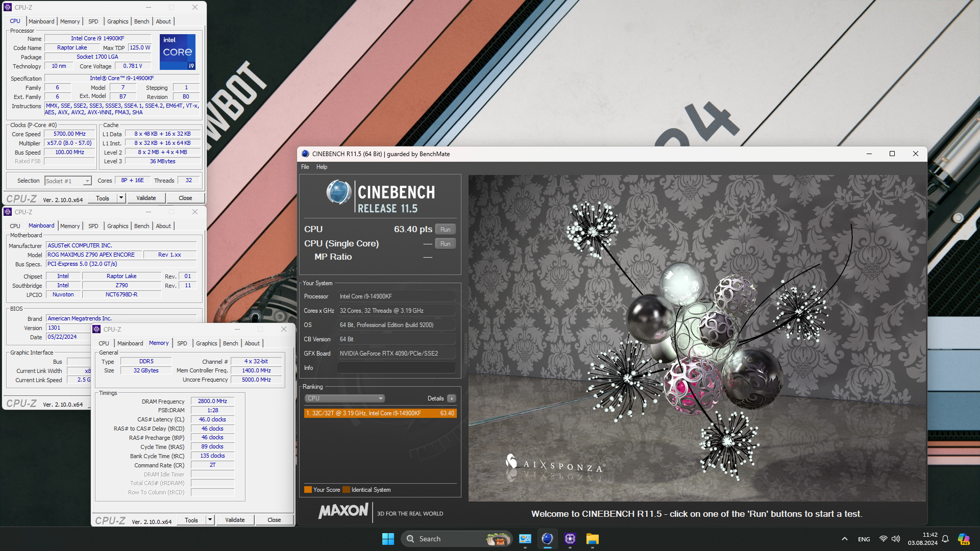Run the CPU benchmark in Cinebench
The image size is (980, 551).
point(445,230)
